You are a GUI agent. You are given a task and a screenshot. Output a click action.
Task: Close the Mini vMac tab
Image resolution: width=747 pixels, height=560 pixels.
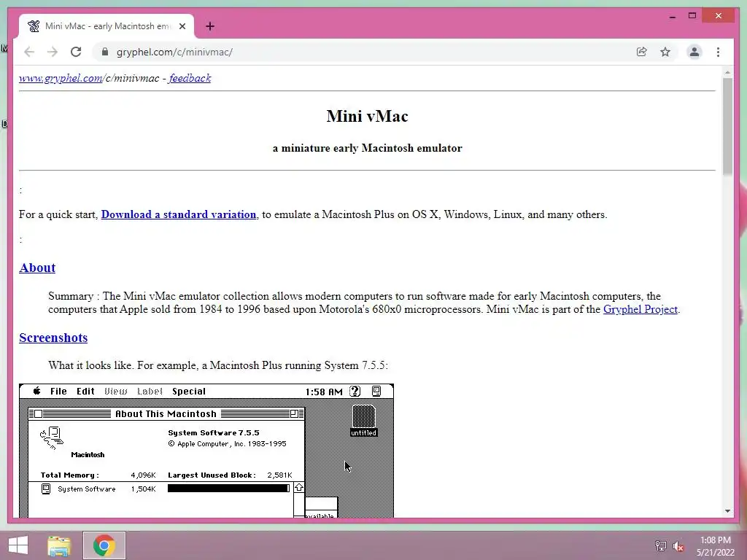point(182,26)
